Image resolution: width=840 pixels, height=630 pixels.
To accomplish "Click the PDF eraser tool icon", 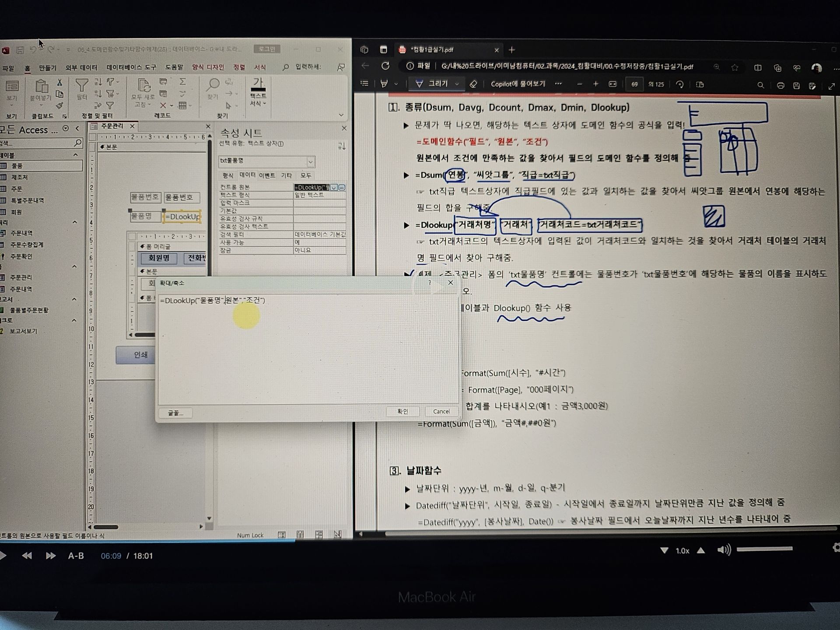I will coord(473,84).
